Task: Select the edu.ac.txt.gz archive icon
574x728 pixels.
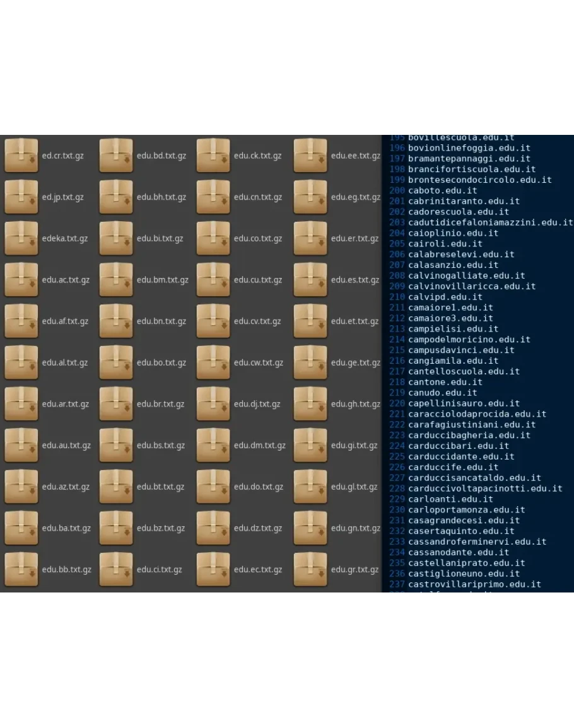Action: pos(21,279)
